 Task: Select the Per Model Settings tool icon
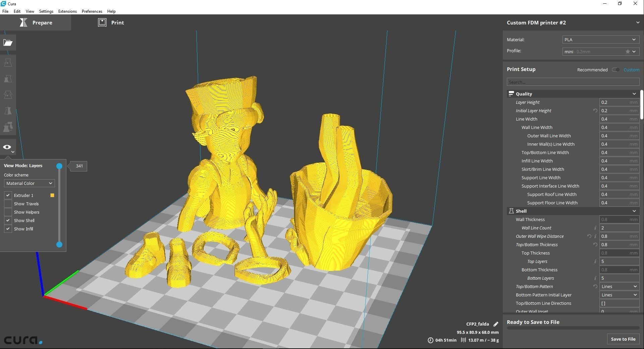click(x=8, y=127)
